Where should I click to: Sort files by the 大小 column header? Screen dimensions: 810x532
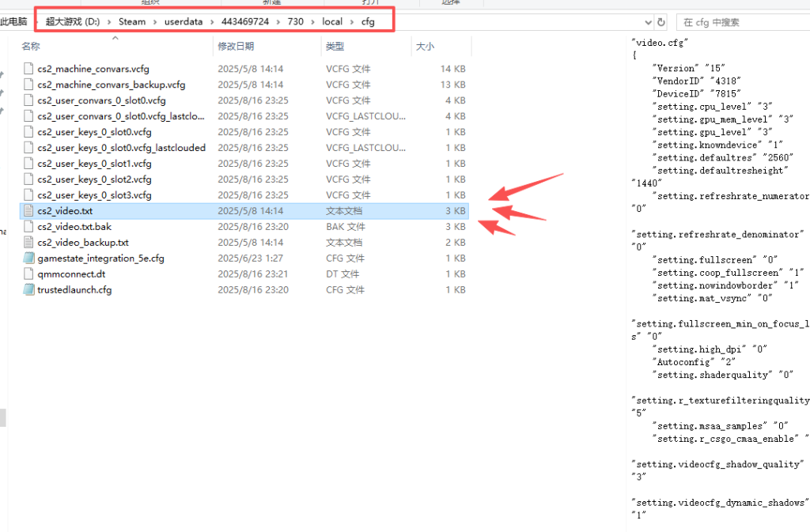[425, 47]
